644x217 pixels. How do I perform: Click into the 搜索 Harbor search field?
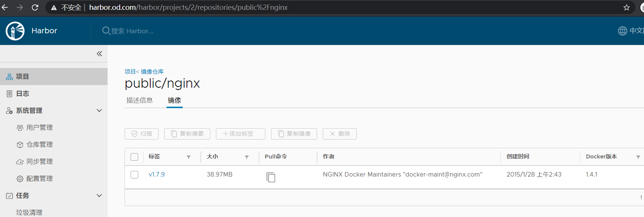(132, 31)
